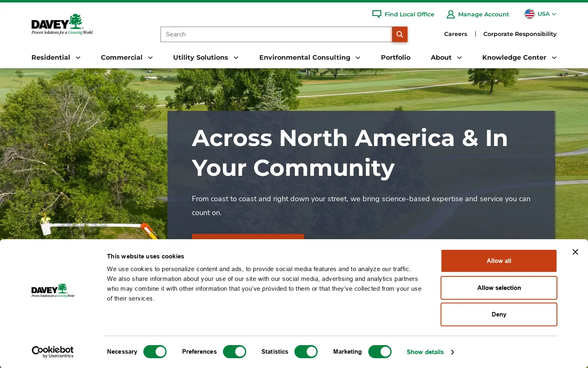This screenshot has width=588, height=368.
Task: Click the hero heading Across North America
Action: 350,153
